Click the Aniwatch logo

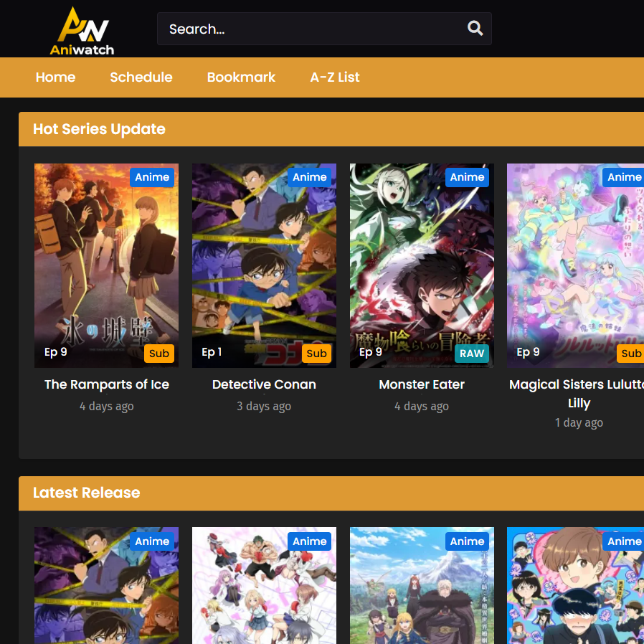tap(82, 32)
